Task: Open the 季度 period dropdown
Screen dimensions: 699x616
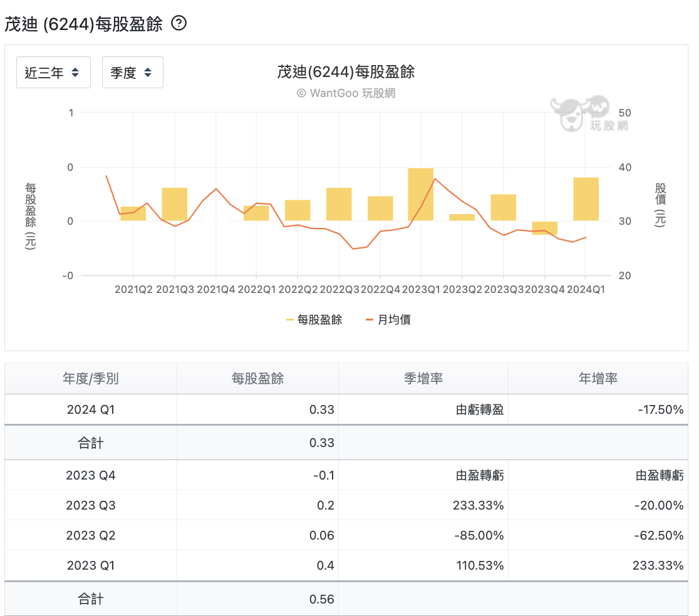Action: tap(132, 72)
